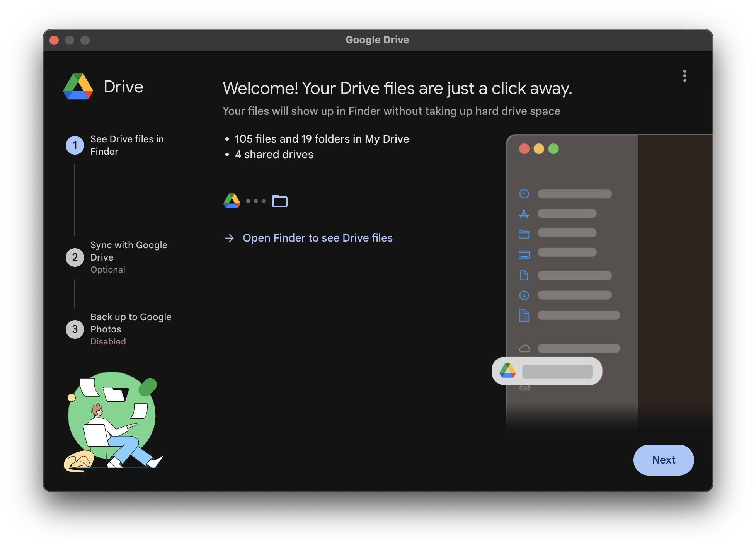Click the blue folder outline icon

point(280,201)
